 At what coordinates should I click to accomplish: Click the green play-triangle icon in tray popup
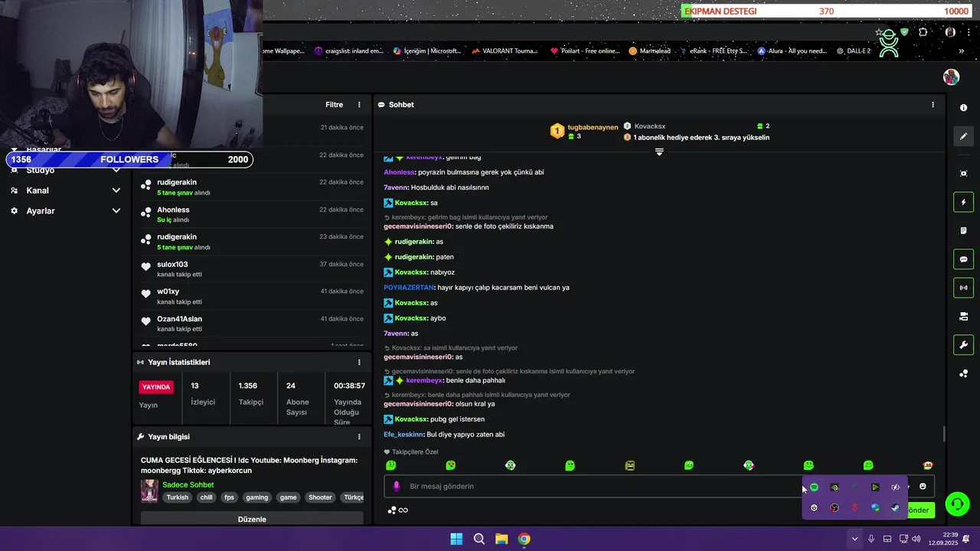point(875,487)
